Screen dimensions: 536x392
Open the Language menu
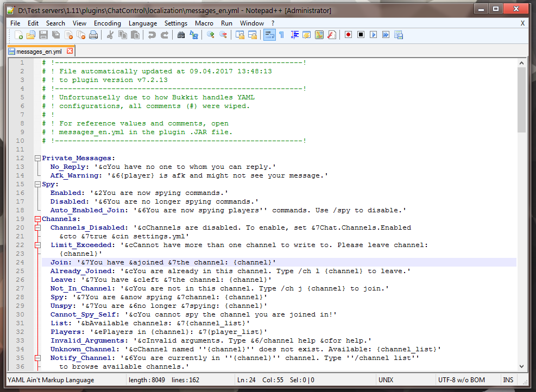143,23
